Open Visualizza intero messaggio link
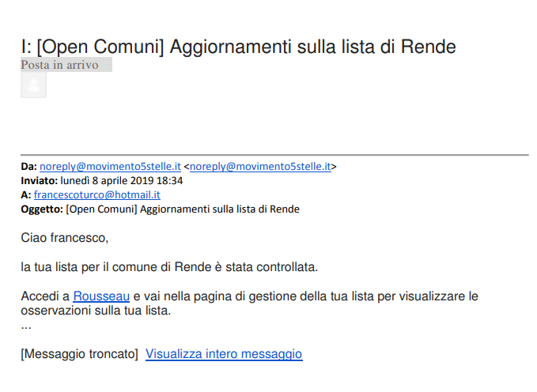The width and height of the screenshot is (537, 392). [224, 353]
